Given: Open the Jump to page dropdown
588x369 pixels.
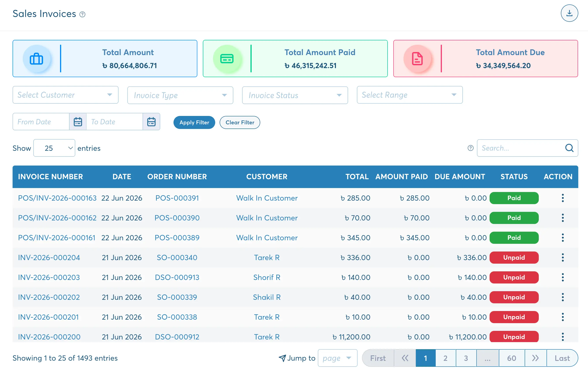Looking at the screenshot, I should click(x=337, y=358).
